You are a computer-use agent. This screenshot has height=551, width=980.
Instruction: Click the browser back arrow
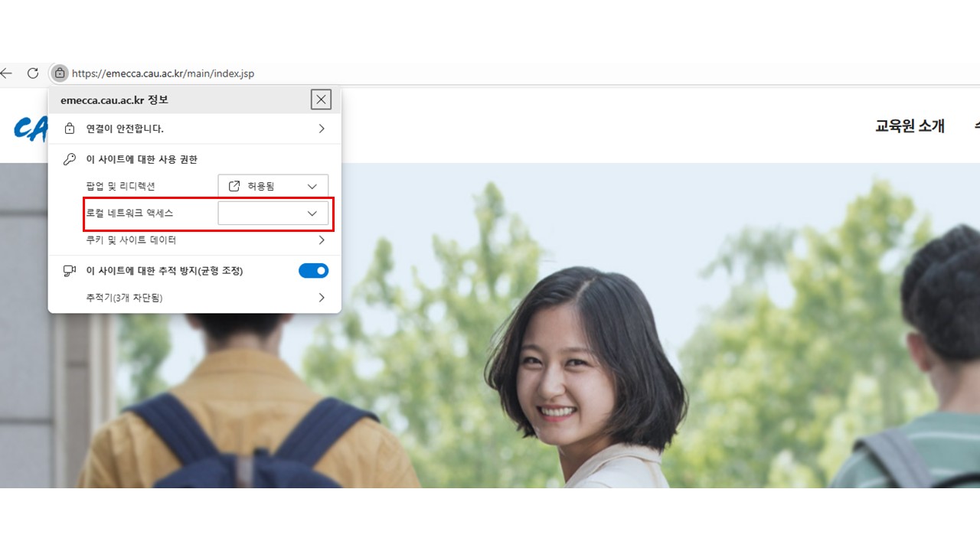click(x=6, y=73)
